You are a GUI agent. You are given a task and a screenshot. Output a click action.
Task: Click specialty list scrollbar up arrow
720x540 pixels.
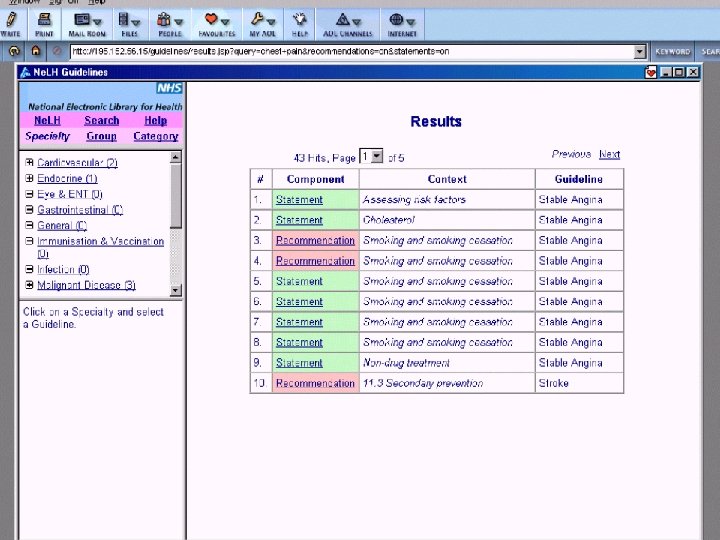[x=175, y=157]
